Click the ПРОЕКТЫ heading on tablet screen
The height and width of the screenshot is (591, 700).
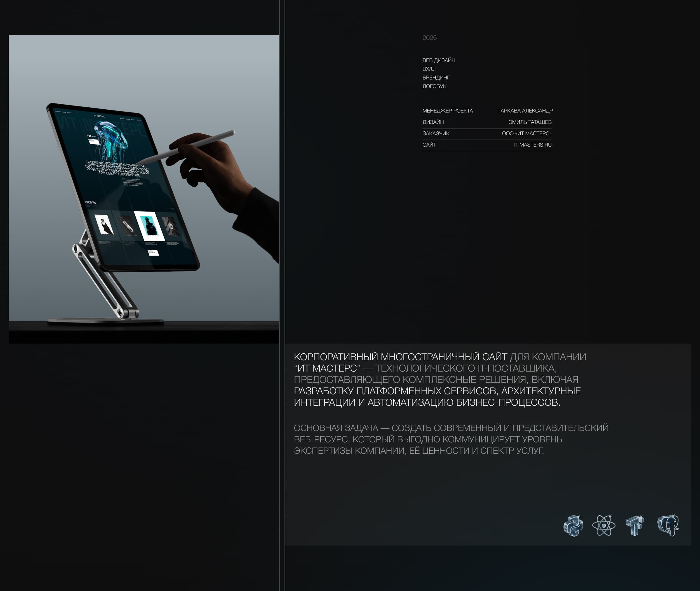90,202
